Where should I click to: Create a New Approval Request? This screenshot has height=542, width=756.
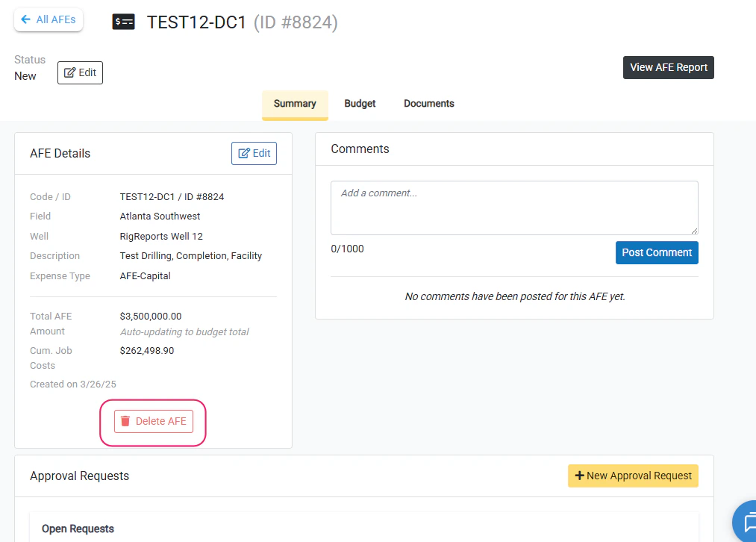[x=633, y=476]
